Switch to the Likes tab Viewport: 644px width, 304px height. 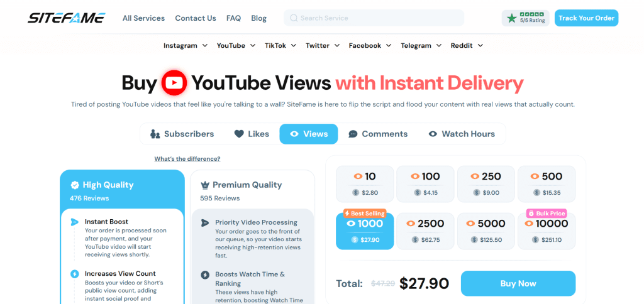coord(252,134)
